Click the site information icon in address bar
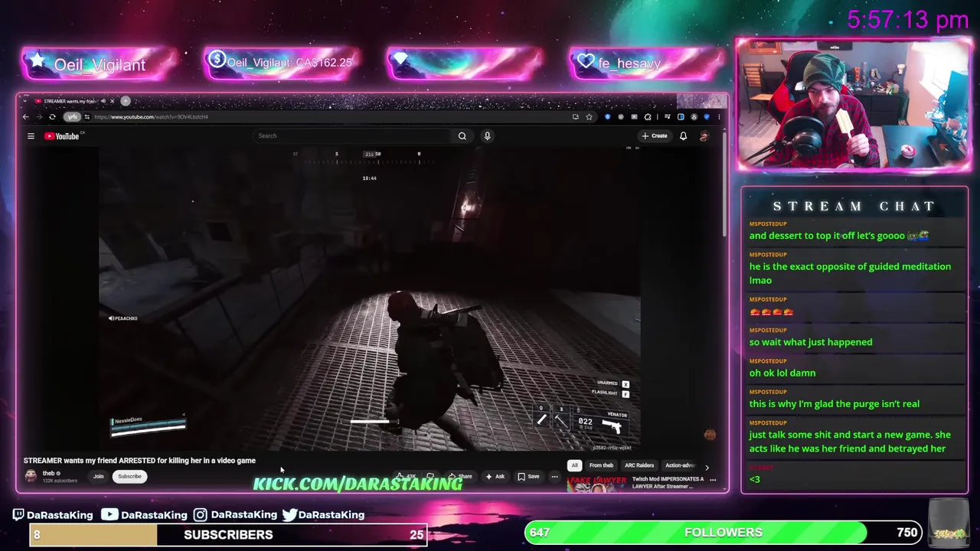 pos(87,116)
